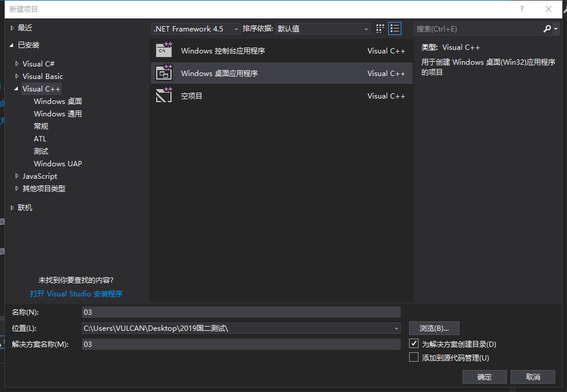Expand the JavaScript node
The width and height of the screenshot is (567, 392).
coord(17,176)
